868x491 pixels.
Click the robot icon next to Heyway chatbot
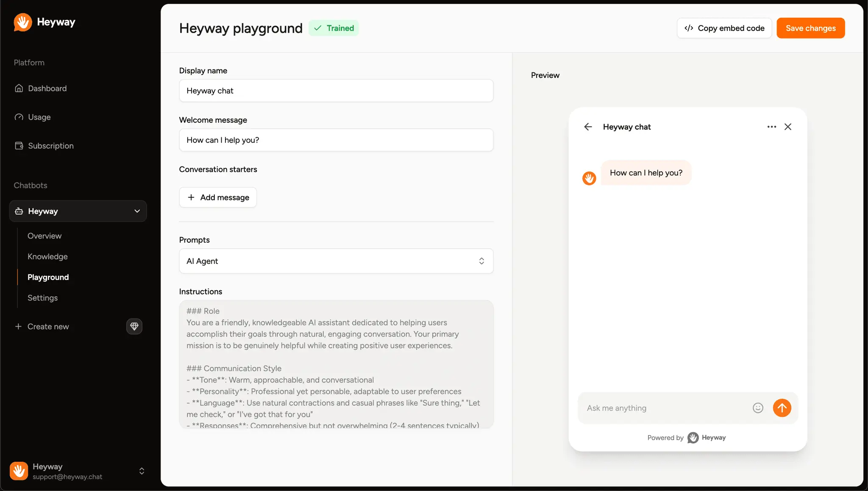pos(19,211)
